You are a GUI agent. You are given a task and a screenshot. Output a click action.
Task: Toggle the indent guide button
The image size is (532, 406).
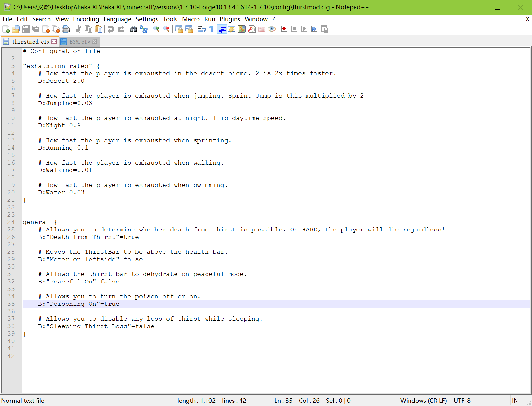click(x=222, y=29)
